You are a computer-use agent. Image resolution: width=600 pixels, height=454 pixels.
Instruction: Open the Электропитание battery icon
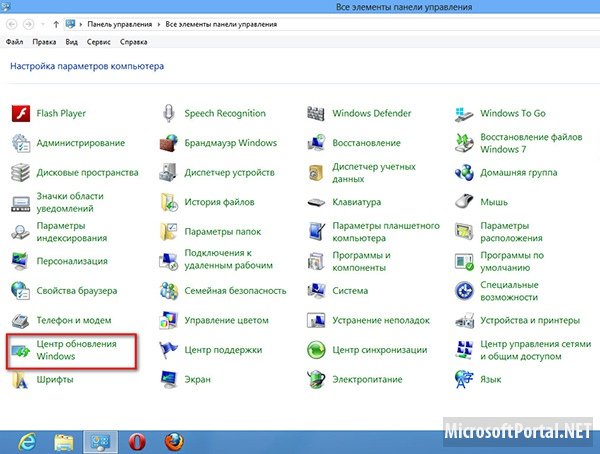(x=316, y=379)
